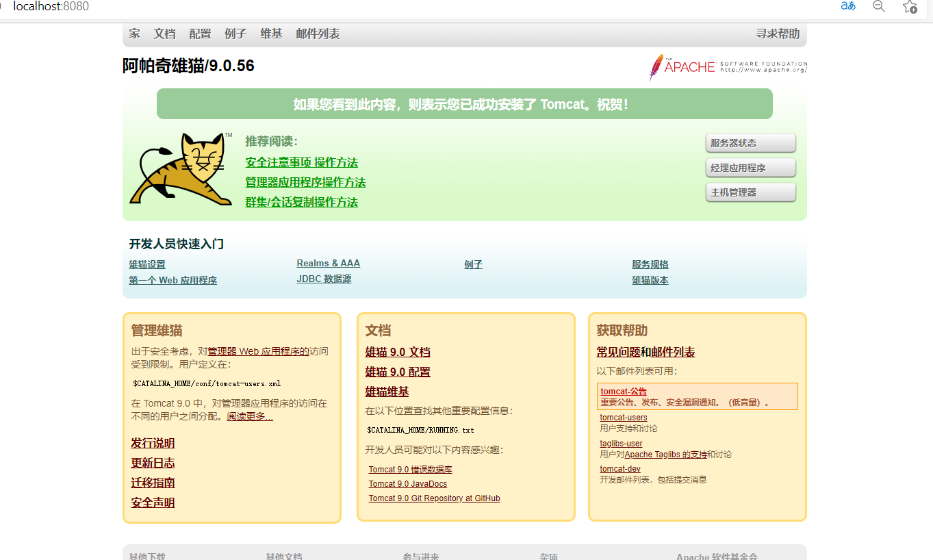
Task: Click $CATALINA_HOME/conf/tomcat-users.xml path text
Action: [x=207, y=383]
